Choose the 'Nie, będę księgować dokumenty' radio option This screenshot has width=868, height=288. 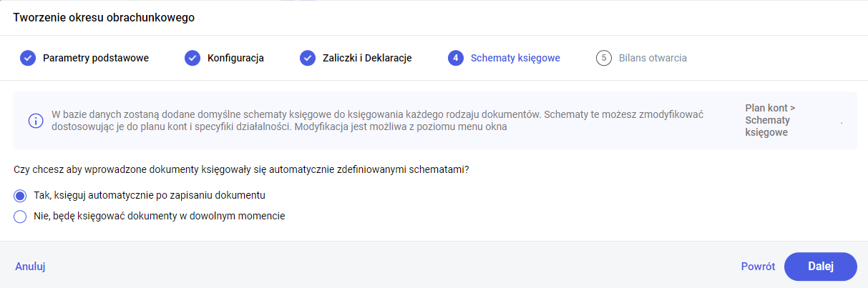coord(20,216)
